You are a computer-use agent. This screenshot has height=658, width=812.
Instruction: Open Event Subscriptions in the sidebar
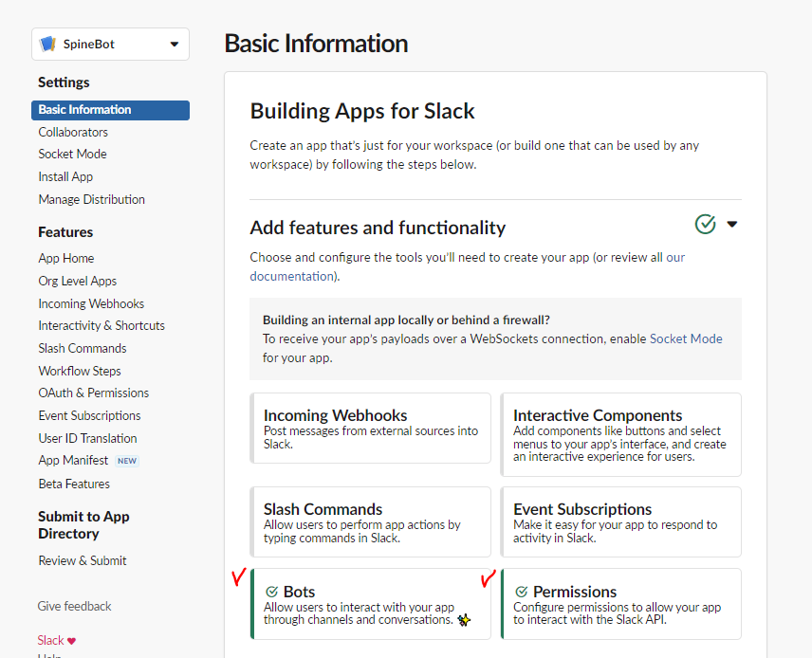point(89,415)
